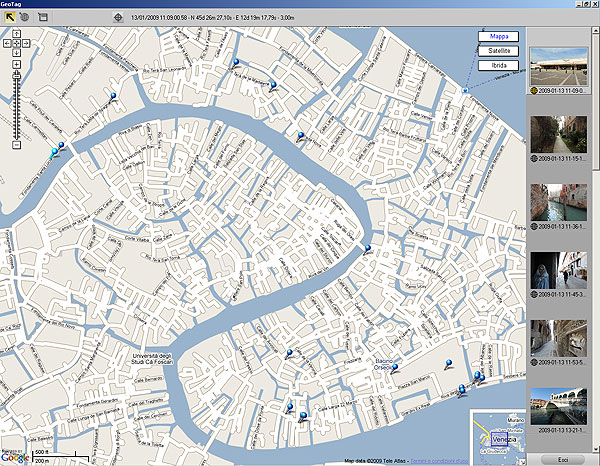Select the arrow pointer tool in toolbar
This screenshot has width=600, height=466.
(10, 17)
